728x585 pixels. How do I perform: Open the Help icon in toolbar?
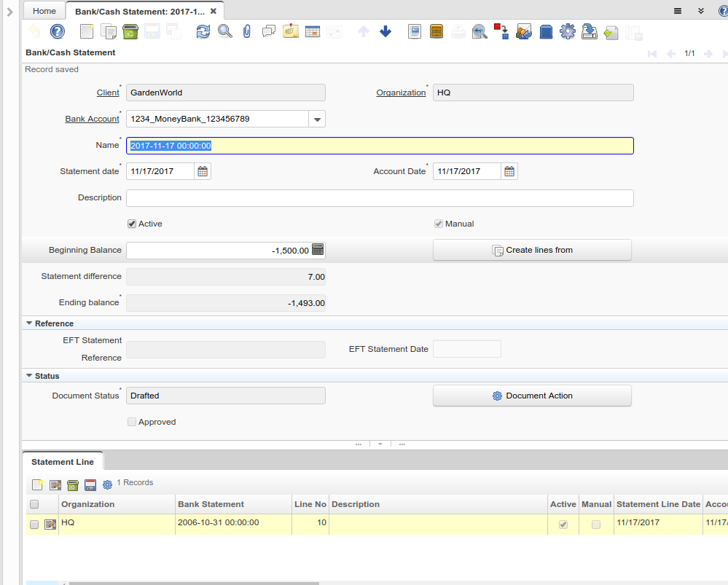58,31
